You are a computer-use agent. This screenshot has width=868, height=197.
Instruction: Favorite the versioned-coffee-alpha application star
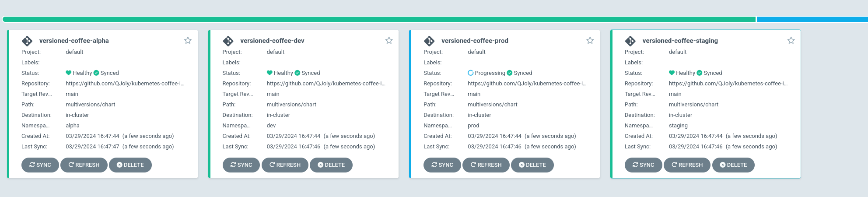188,41
